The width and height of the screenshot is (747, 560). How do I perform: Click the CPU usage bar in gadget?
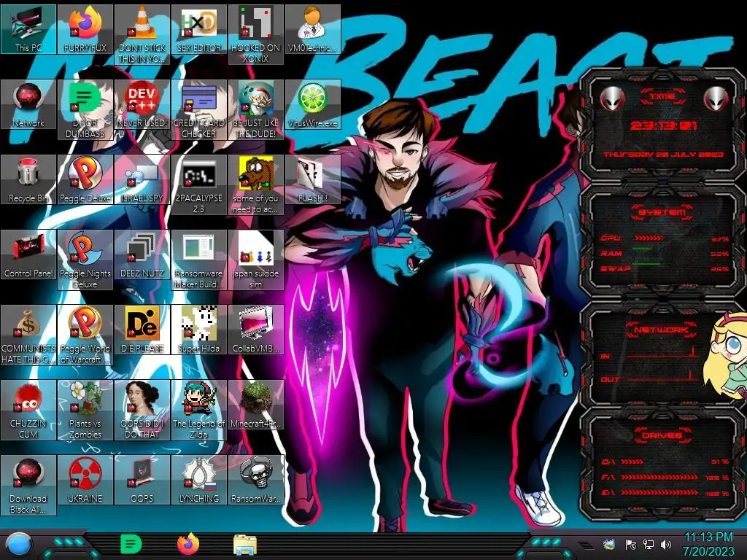(649, 238)
